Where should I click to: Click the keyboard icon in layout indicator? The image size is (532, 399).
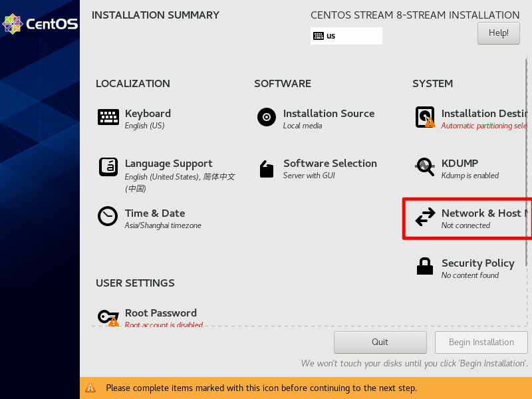coord(319,36)
